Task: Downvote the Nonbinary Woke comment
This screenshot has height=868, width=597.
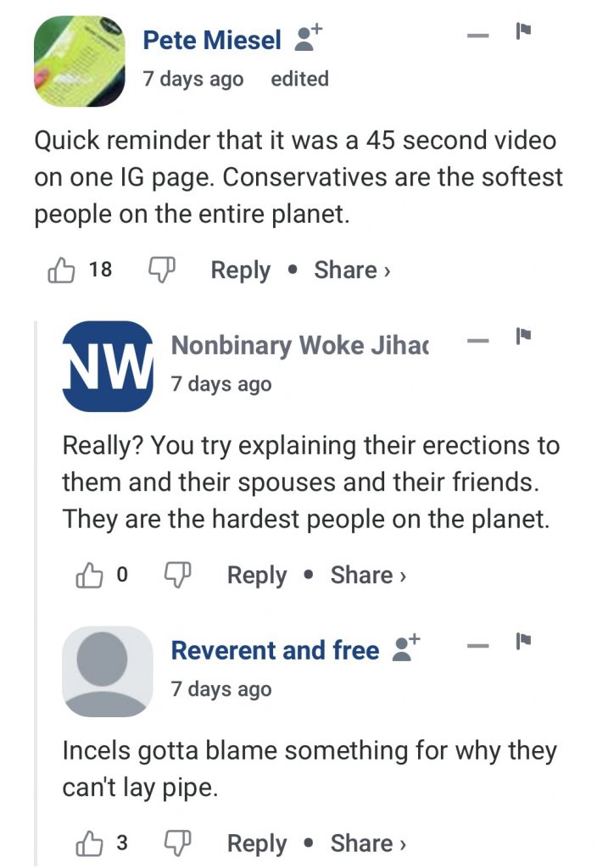Action: tap(178, 576)
